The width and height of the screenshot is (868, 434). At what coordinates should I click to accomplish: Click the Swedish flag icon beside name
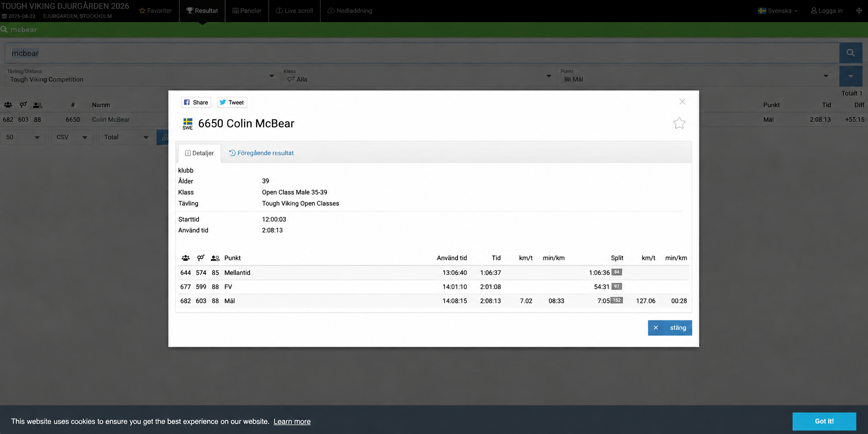(188, 122)
